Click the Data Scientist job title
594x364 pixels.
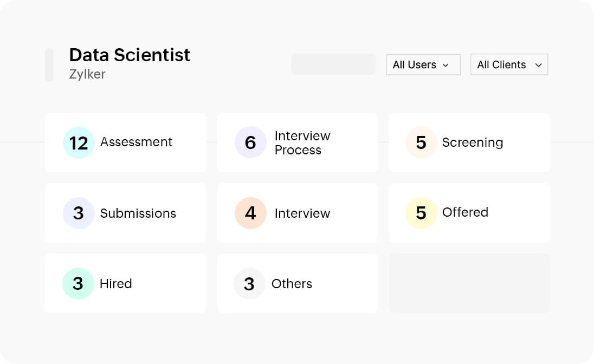[130, 55]
